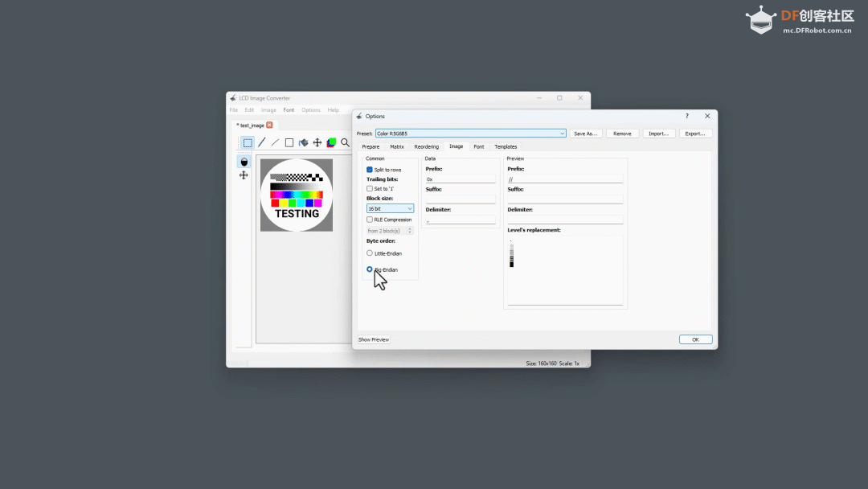Confirm with the OK button
The image size is (868, 489).
pos(695,339)
